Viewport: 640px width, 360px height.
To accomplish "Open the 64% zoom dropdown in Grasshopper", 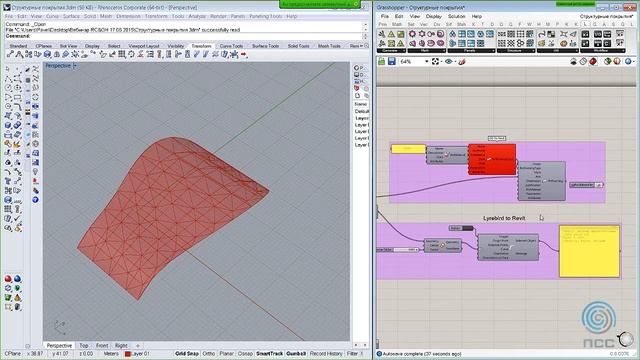I will coord(427,62).
